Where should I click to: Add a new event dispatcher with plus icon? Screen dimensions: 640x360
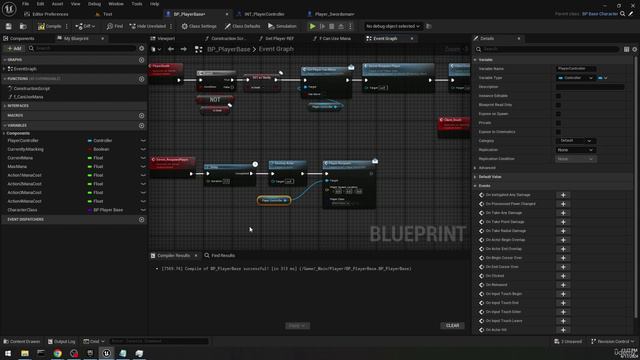[142, 220]
